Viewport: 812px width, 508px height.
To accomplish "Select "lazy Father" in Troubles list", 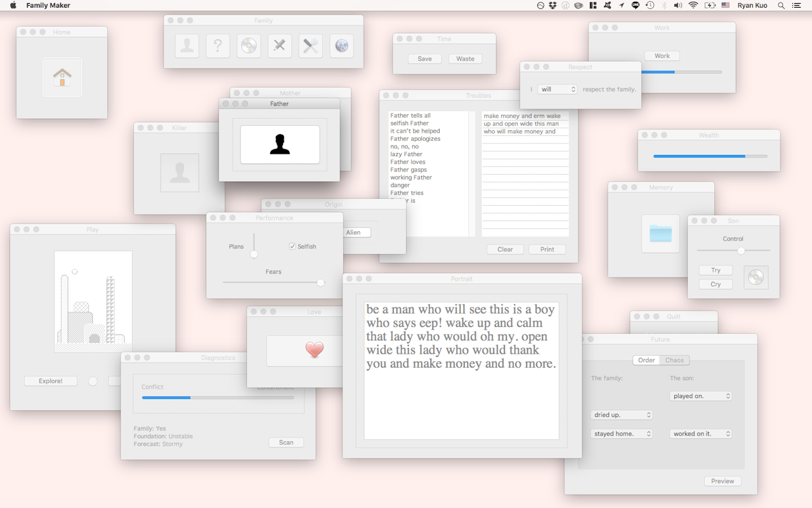I will coord(406,154).
